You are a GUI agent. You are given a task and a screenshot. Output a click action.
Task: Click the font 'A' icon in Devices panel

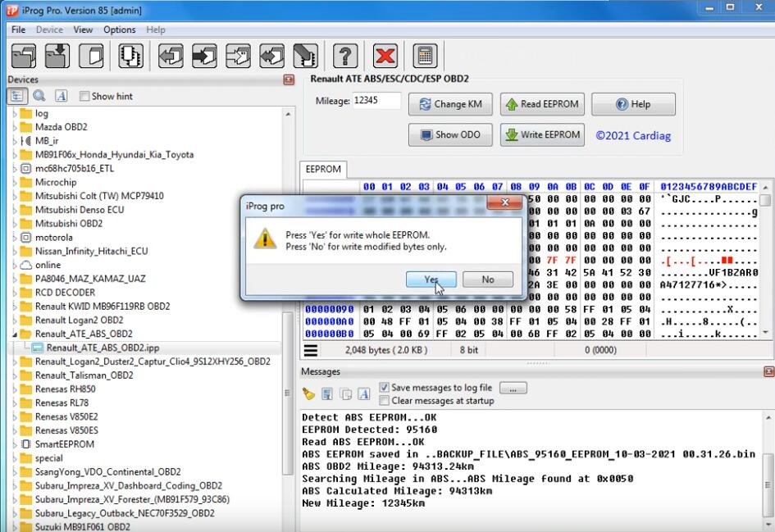tap(61, 96)
